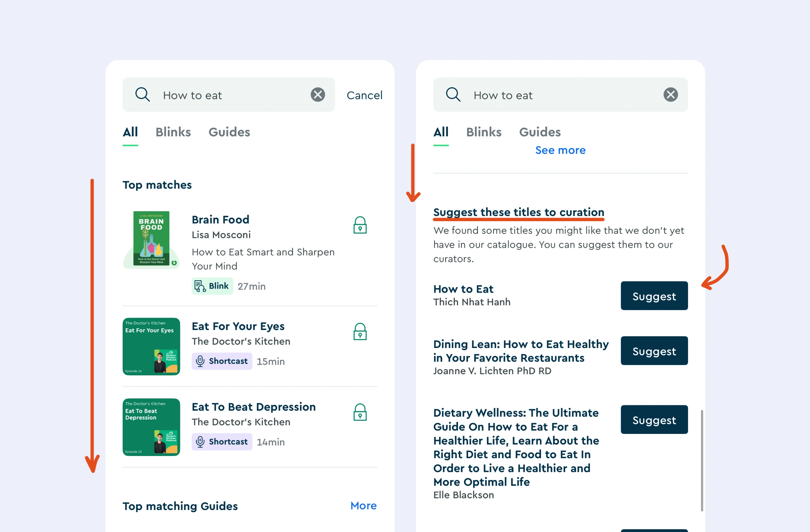Select the All tab in left panel
Image resolution: width=810 pixels, height=532 pixels.
(130, 132)
